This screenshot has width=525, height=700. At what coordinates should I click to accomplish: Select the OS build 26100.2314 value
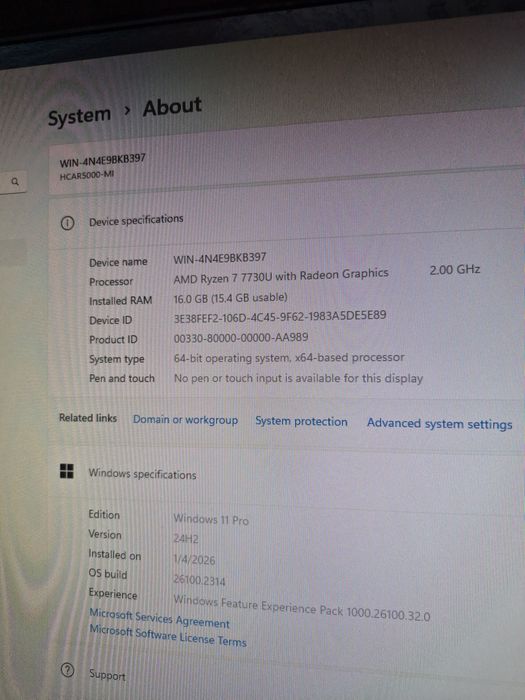click(199, 580)
